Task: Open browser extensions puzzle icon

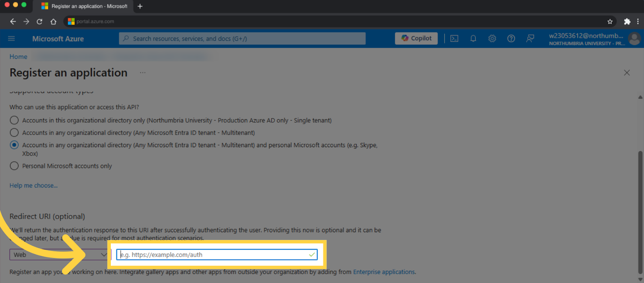Action: point(627,21)
